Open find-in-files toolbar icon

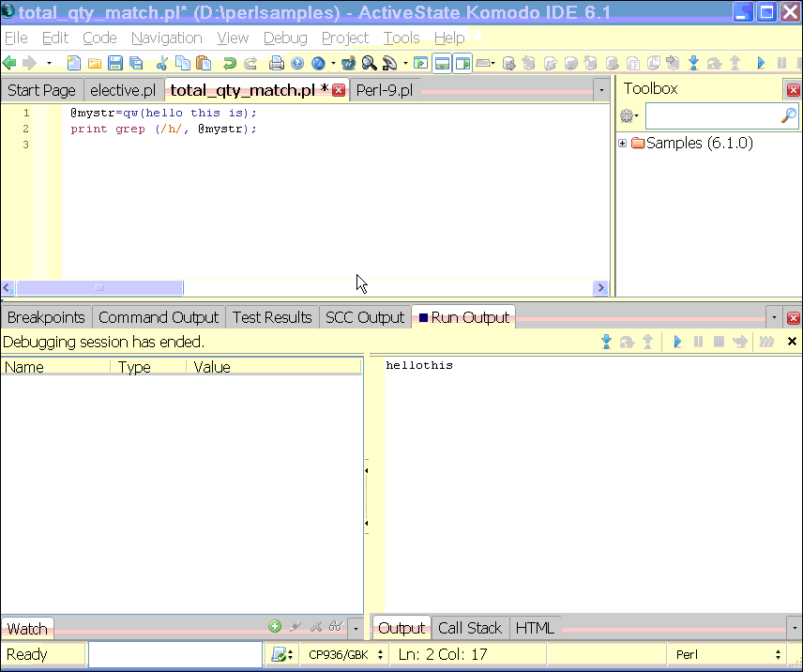tap(389, 63)
